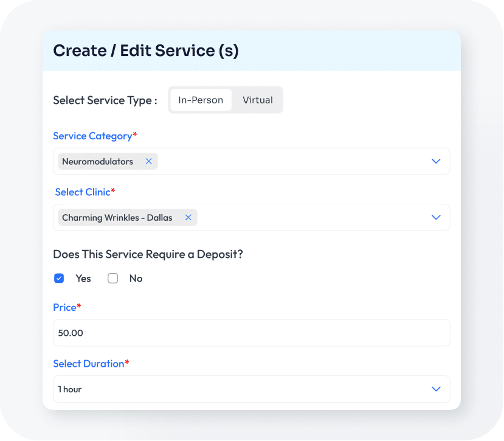Image resolution: width=504 pixels, height=441 pixels.
Task: Click the Service Category field label
Action: click(x=92, y=136)
